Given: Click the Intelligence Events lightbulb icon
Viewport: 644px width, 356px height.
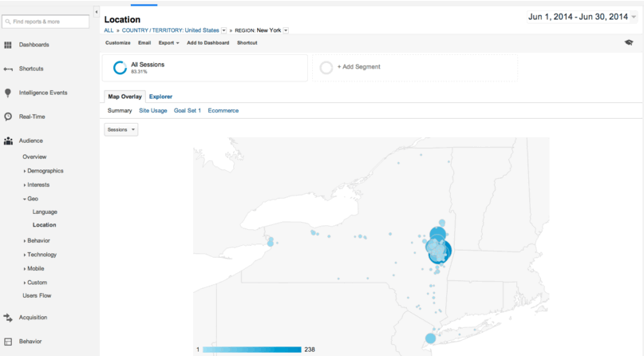Looking at the screenshot, I should pyautogui.click(x=8, y=93).
